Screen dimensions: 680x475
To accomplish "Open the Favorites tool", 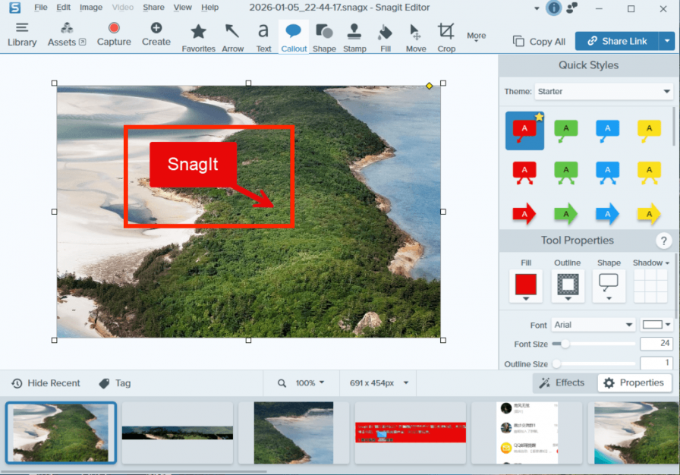I will (198, 36).
